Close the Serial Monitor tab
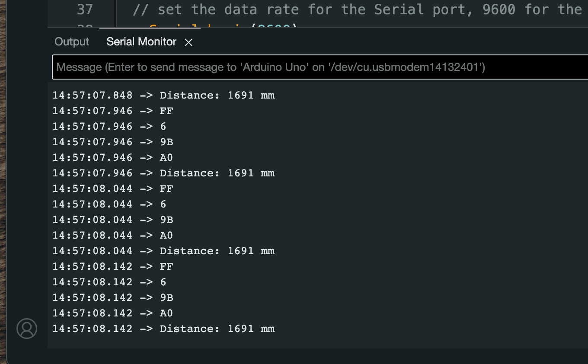 point(189,42)
